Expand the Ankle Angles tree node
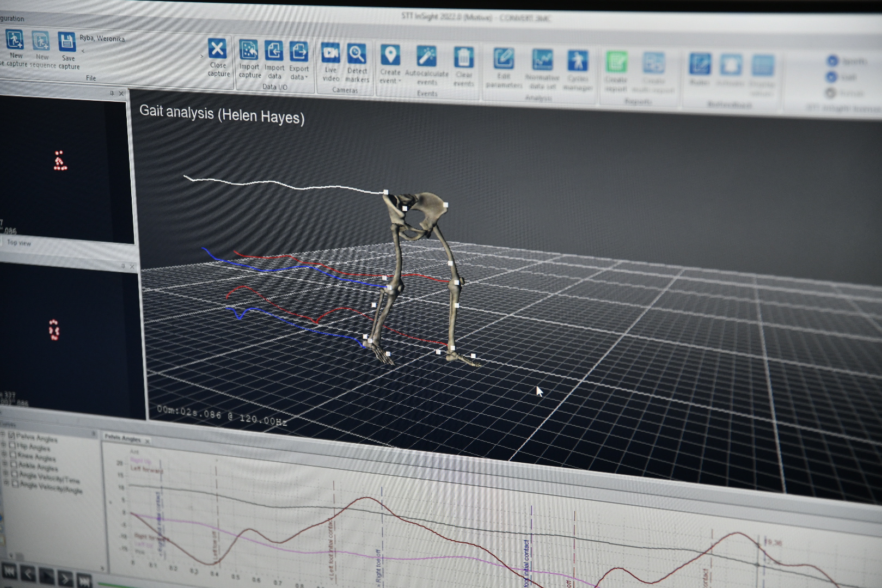The width and height of the screenshot is (882, 588). coord(6,464)
